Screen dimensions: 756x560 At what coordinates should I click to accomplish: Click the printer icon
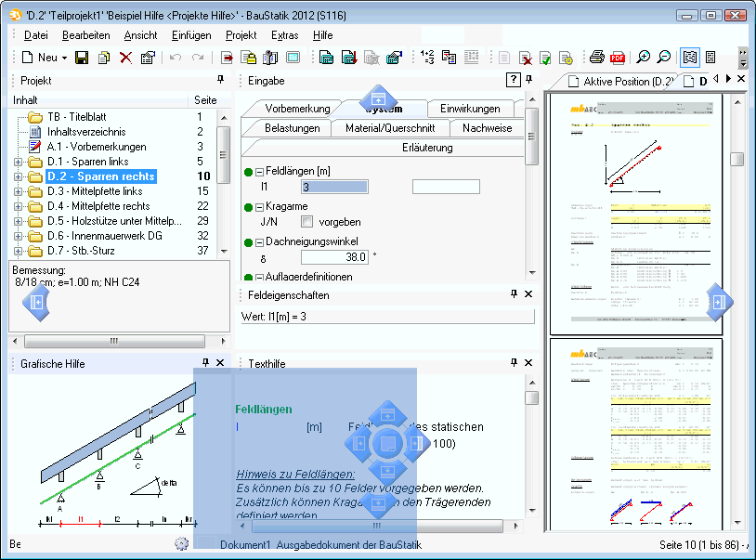pyautogui.click(x=596, y=58)
